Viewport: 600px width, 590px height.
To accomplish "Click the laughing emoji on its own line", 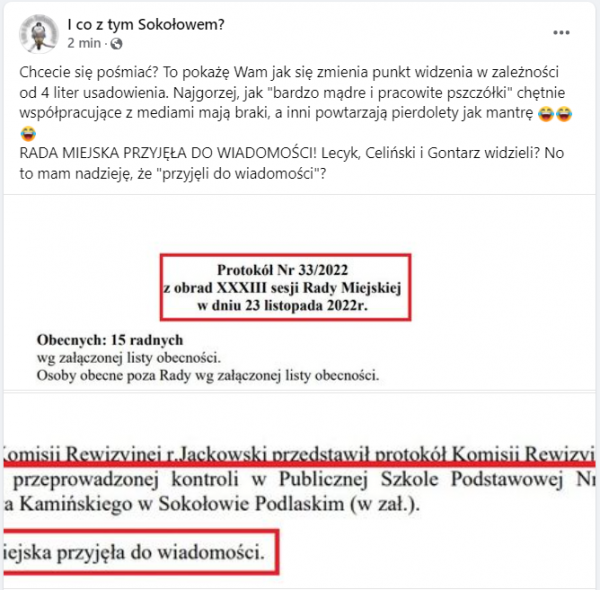I will (x=28, y=134).
